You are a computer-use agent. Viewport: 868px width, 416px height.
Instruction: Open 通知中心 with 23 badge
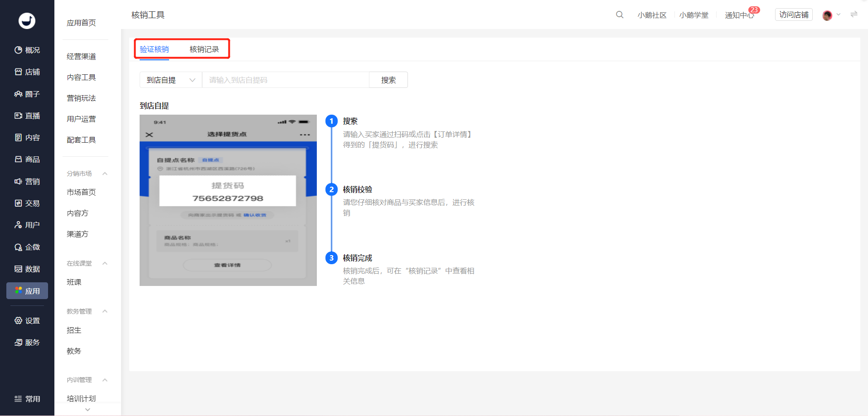tap(740, 15)
